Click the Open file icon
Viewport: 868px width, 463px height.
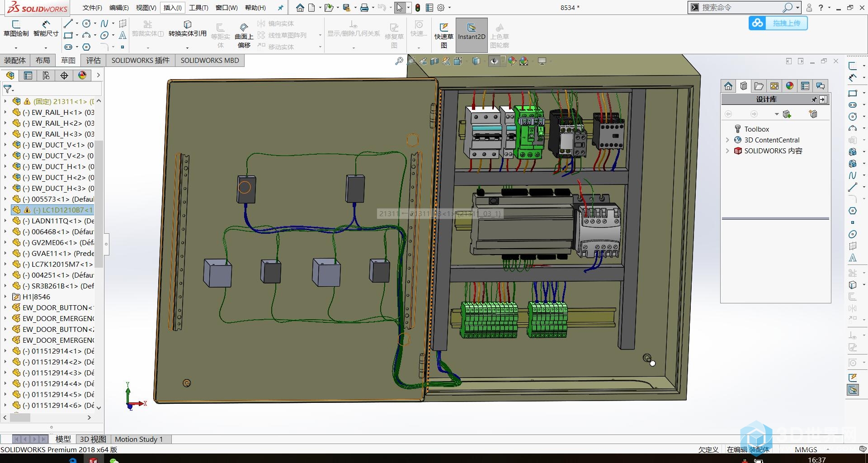329,8
